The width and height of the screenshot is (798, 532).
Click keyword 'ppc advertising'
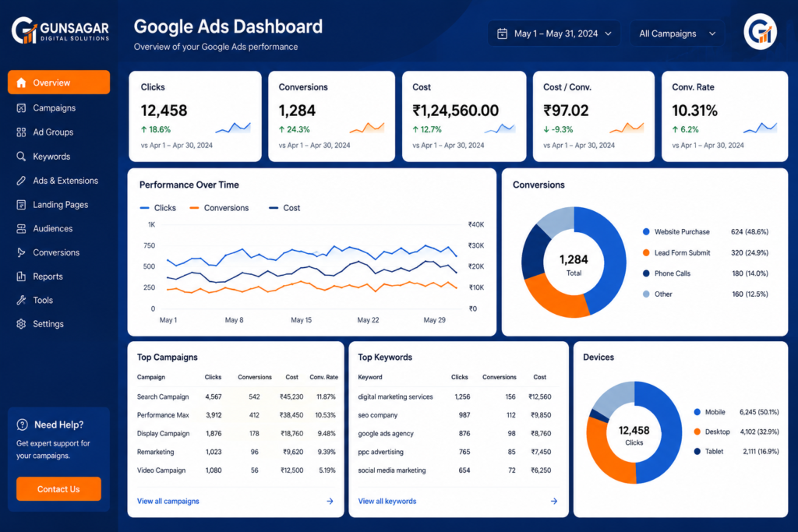(x=380, y=452)
